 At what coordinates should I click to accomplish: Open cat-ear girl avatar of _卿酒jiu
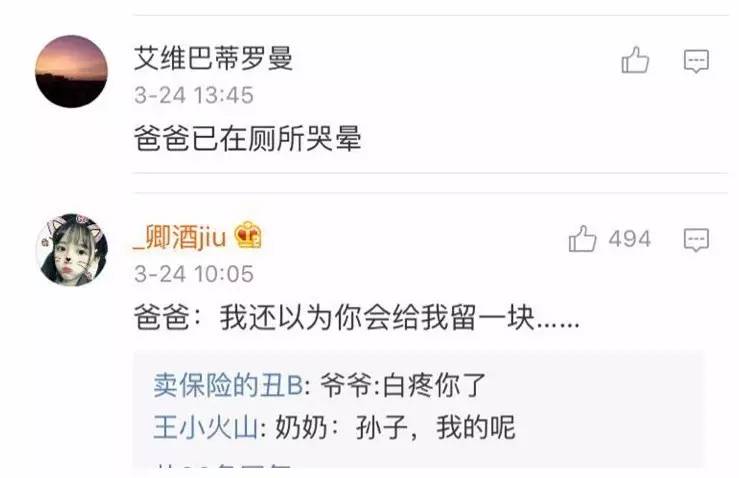point(72,250)
